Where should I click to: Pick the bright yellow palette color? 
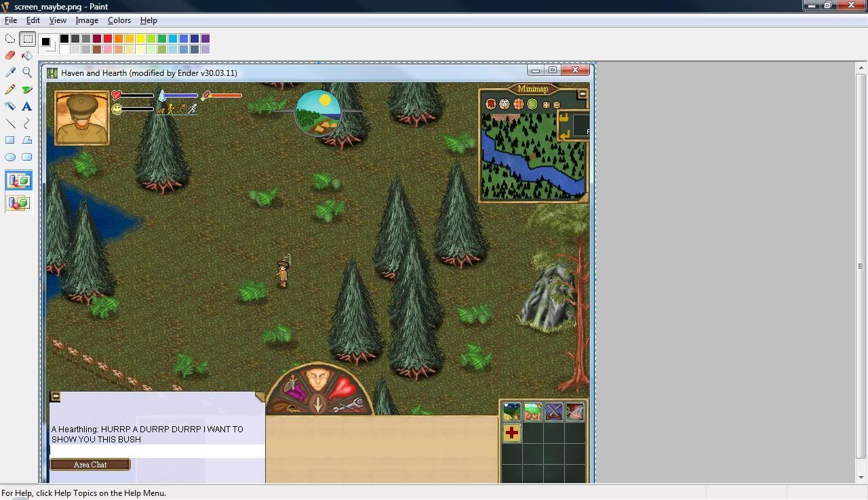pos(140,39)
